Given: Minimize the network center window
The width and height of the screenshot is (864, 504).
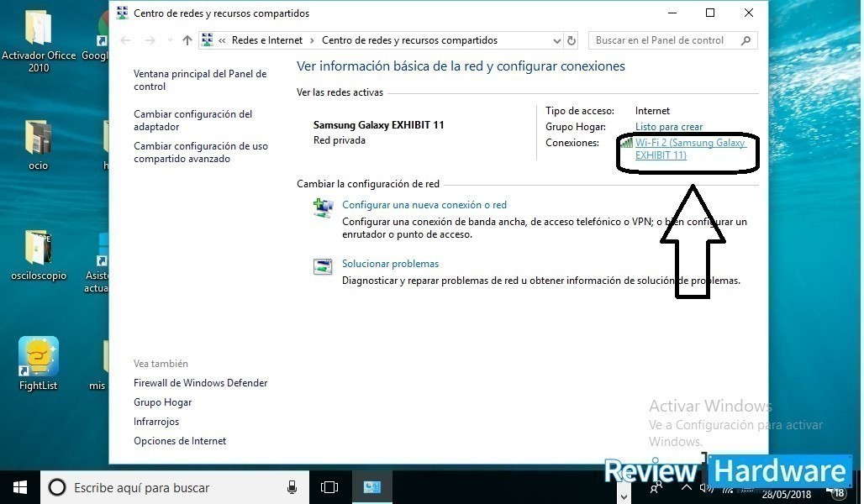Looking at the screenshot, I should click(672, 13).
